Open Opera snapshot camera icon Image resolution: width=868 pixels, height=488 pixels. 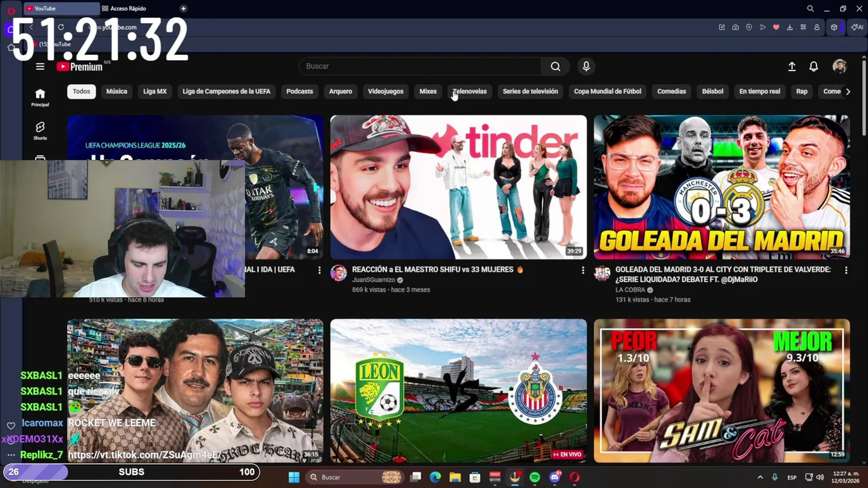click(736, 27)
